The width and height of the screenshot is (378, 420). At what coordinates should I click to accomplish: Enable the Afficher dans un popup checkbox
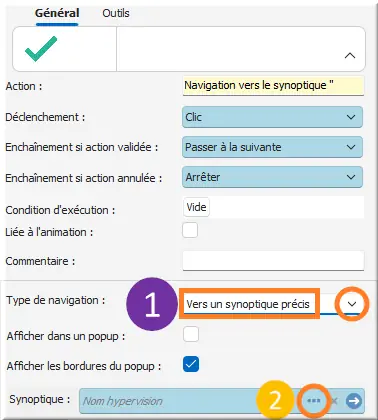pos(191,334)
